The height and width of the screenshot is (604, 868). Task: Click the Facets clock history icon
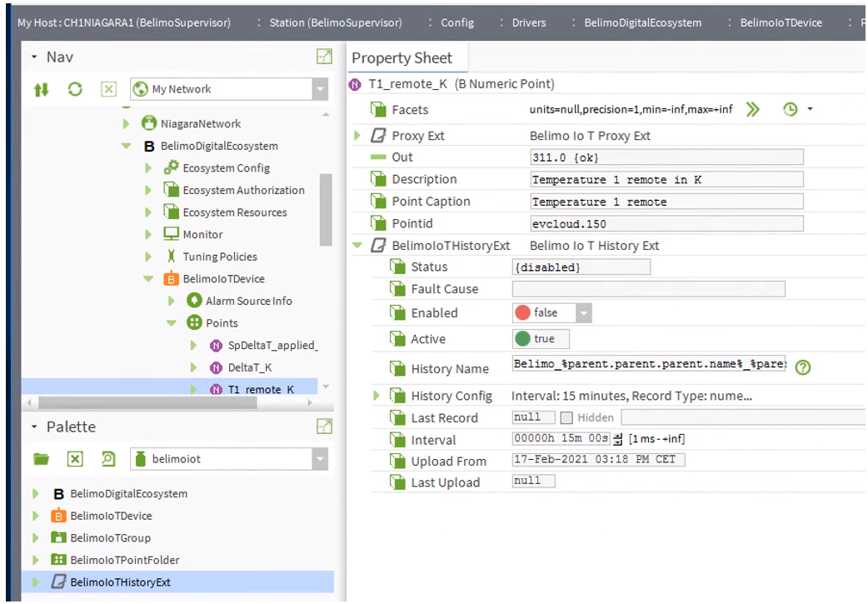[790, 110]
